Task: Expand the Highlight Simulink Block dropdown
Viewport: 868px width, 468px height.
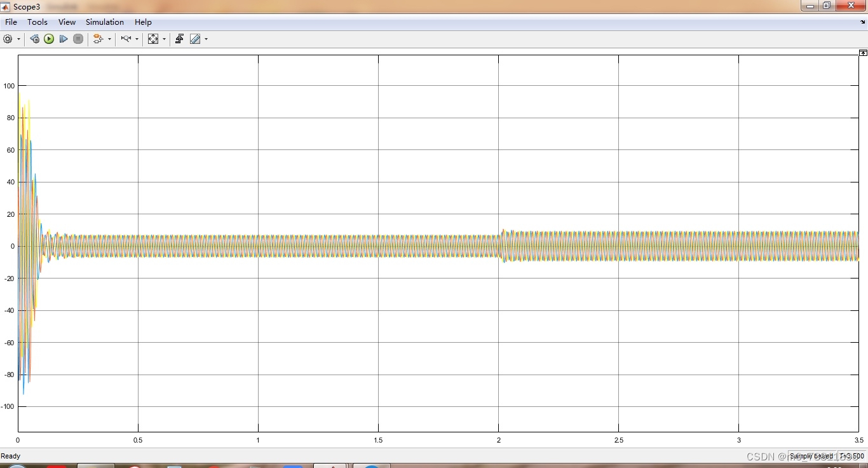Action: pos(109,39)
